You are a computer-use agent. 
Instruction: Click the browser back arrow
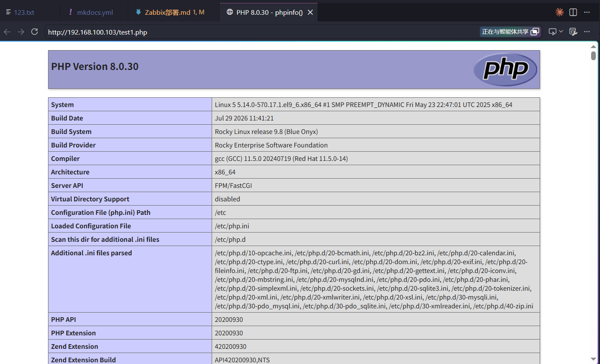[x=7, y=32]
